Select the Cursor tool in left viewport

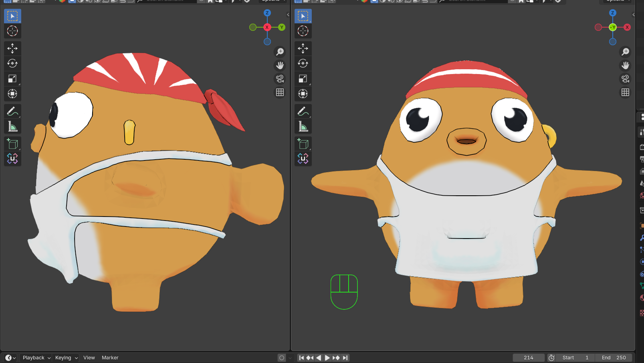[12, 31]
